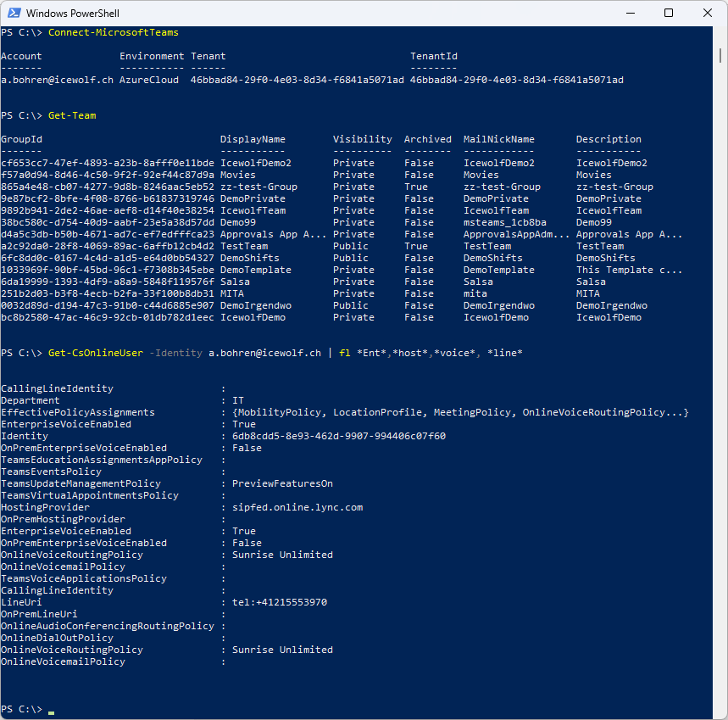
Task: Click the blinking cursor at the last prompt
Action: click(x=51, y=710)
